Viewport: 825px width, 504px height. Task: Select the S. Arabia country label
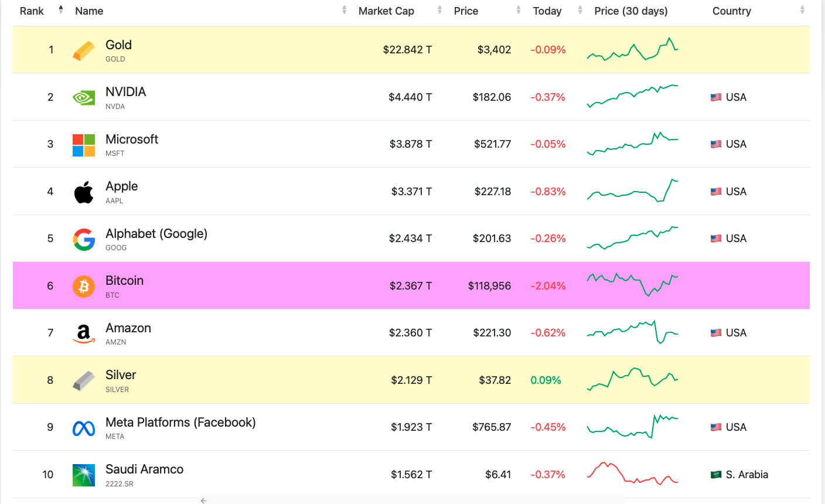click(x=746, y=475)
